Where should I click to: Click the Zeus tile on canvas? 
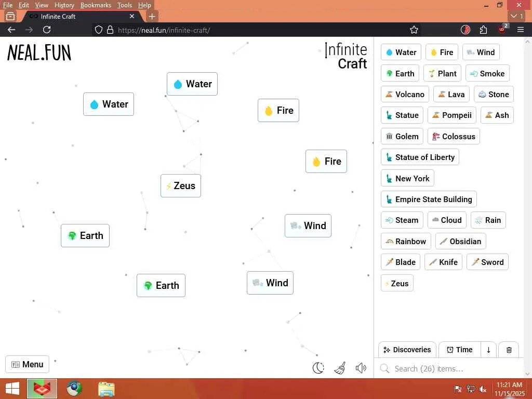tap(181, 185)
